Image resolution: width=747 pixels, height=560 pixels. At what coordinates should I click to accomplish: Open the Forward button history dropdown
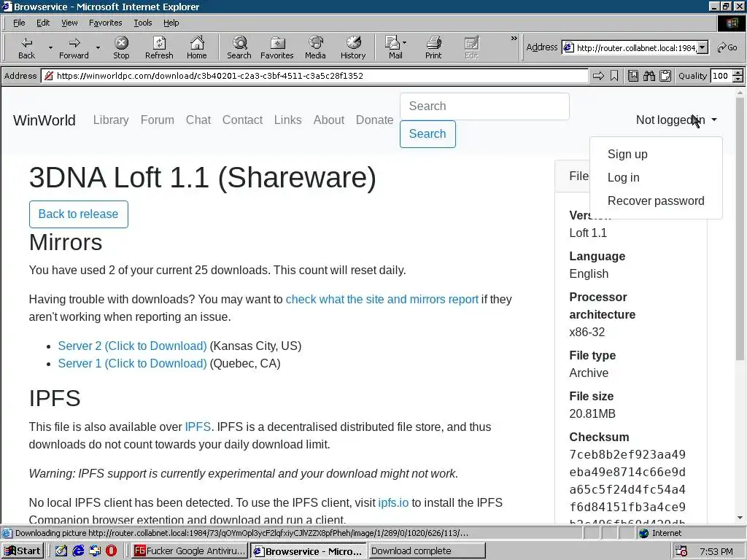click(x=98, y=47)
